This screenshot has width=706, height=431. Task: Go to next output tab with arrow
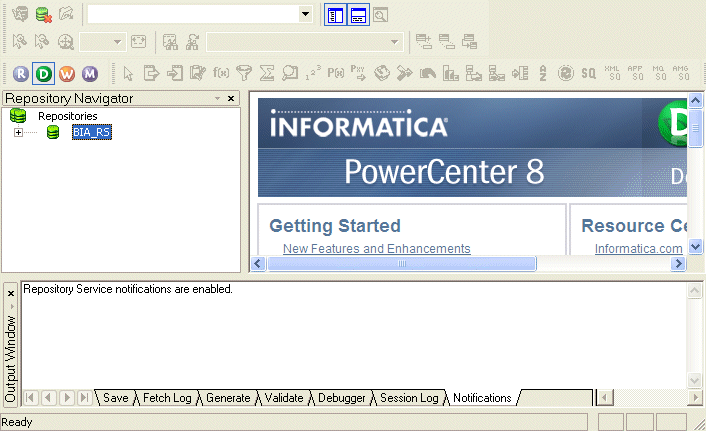click(x=67, y=398)
